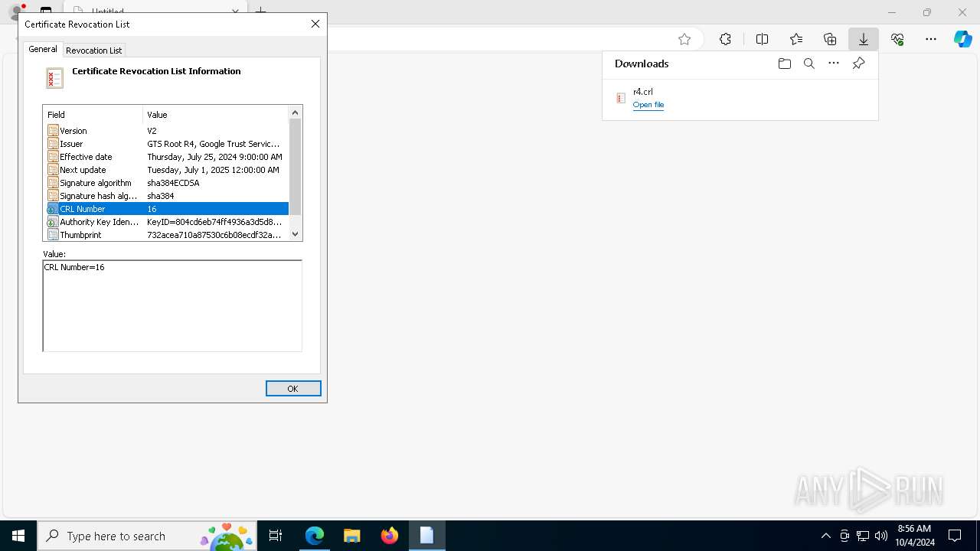
Task: Select the Version field row
Action: (x=167, y=131)
